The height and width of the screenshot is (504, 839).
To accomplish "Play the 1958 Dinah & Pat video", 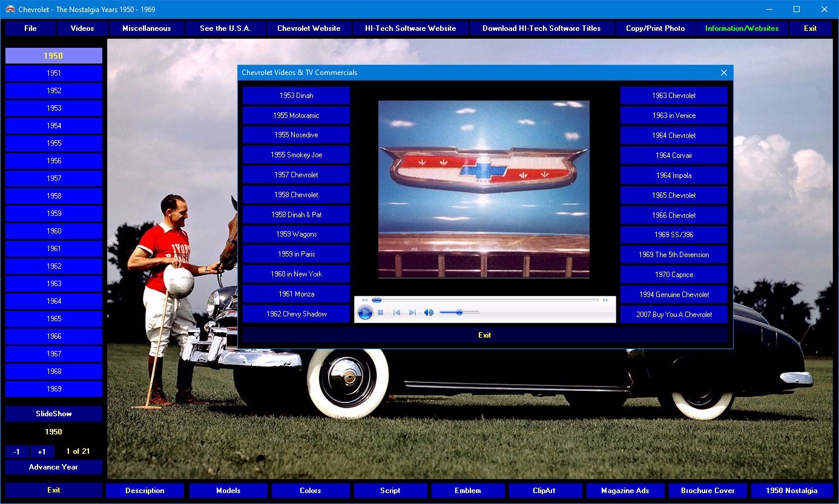I will [296, 215].
